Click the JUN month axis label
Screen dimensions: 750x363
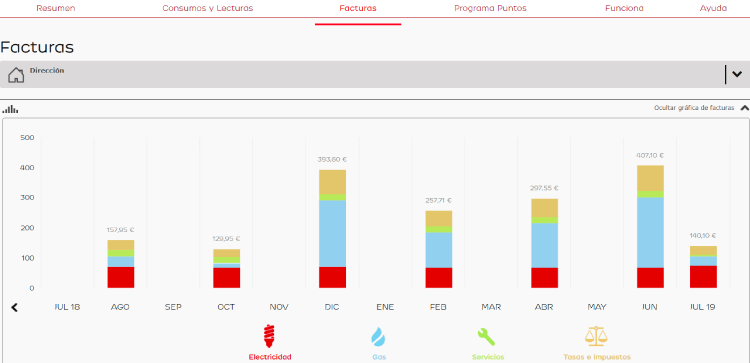click(x=650, y=307)
